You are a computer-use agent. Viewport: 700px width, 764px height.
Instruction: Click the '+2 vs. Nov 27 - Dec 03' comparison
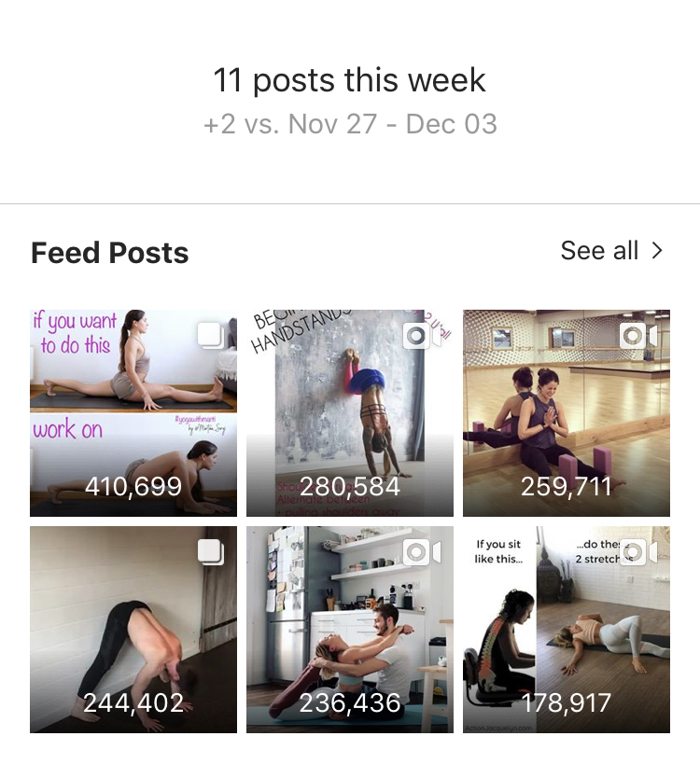350,124
